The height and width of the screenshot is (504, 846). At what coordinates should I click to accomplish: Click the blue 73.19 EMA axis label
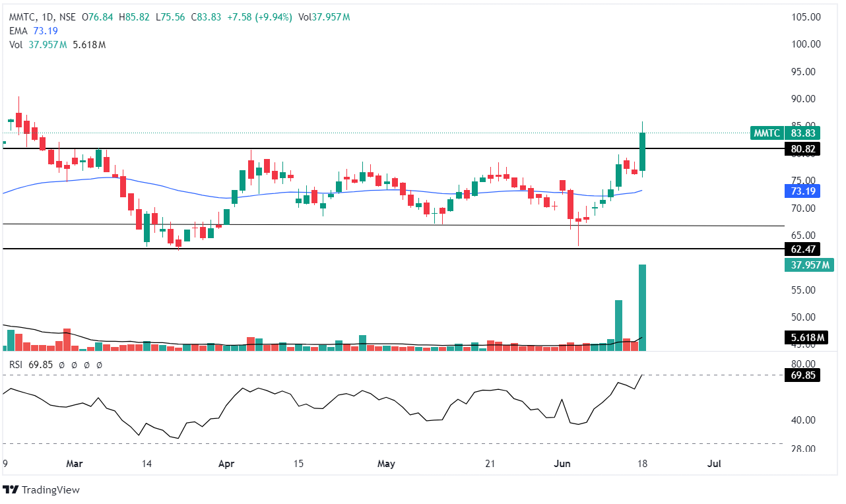click(x=804, y=191)
